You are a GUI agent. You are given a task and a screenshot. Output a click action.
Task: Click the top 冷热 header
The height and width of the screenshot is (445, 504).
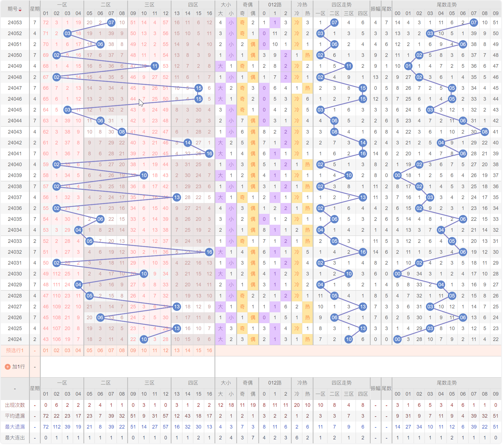[x=302, y=5]
